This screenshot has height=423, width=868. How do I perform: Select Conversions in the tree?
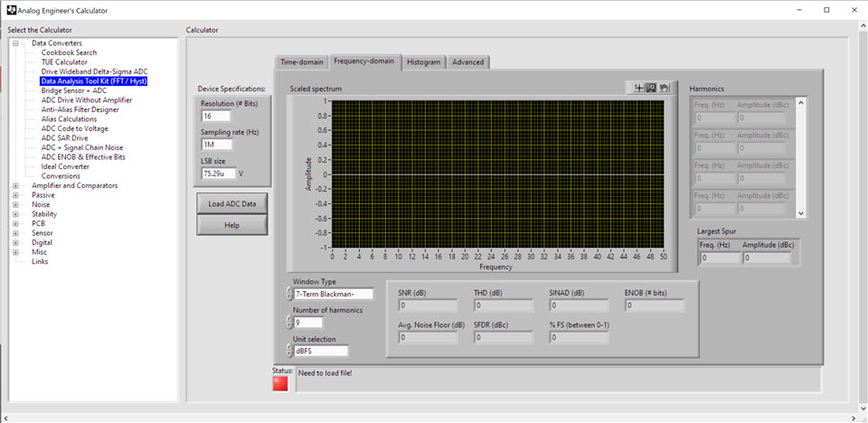point(61,176)
